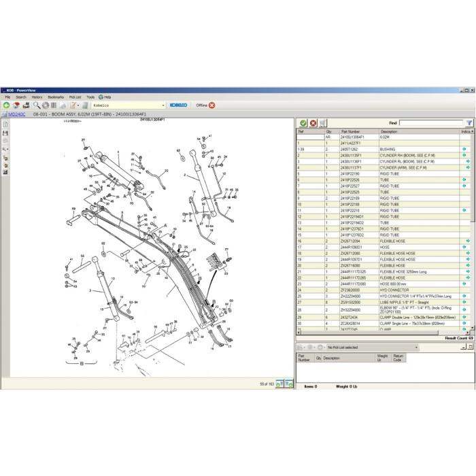
Task: Click the indicator arrow on CYLINDER RH row
Action: click(464, 155)
